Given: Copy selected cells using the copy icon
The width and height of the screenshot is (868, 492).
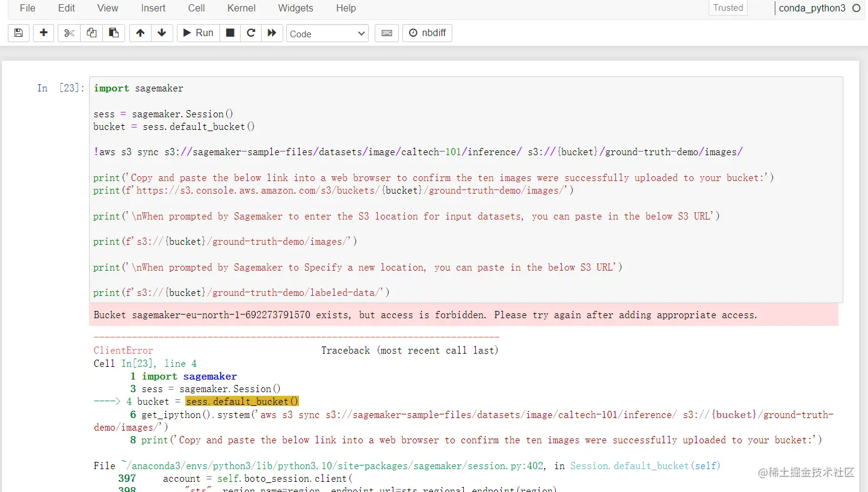Looking at the screenshot, I should [x=91, y=33].
